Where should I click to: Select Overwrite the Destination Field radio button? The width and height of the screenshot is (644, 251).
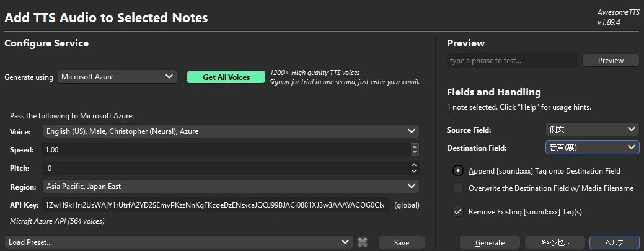[x=458, y=188]
